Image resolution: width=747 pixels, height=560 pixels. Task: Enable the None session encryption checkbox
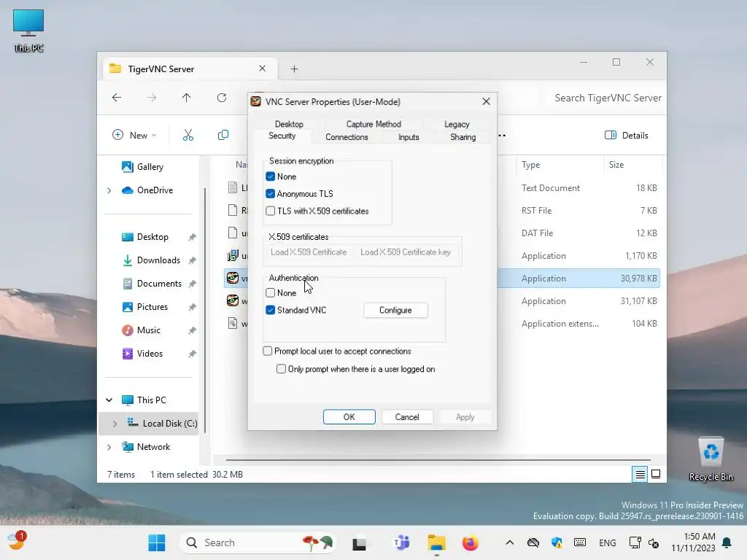click(270, 176)
